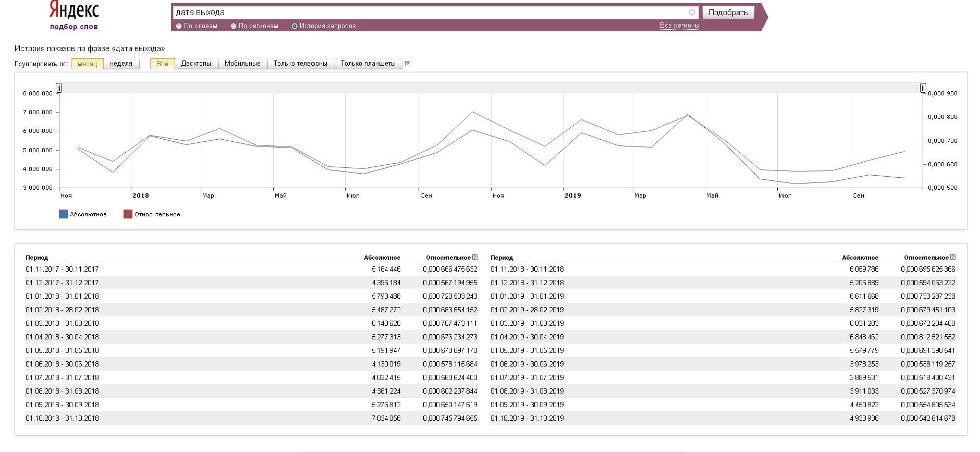Open help icon next to left Относительное header
Image resolution: width=980 pixels, height=452 pixels.
coord(475,257)
